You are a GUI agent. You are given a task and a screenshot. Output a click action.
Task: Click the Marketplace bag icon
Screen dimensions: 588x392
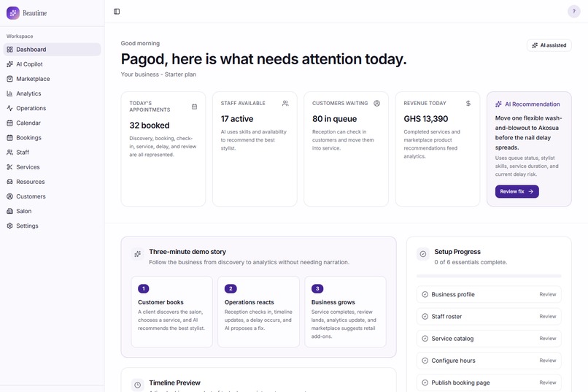coord(9,79)
